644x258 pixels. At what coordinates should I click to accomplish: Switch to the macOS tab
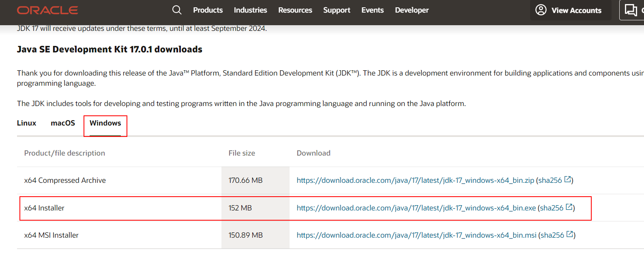point(63,123)
